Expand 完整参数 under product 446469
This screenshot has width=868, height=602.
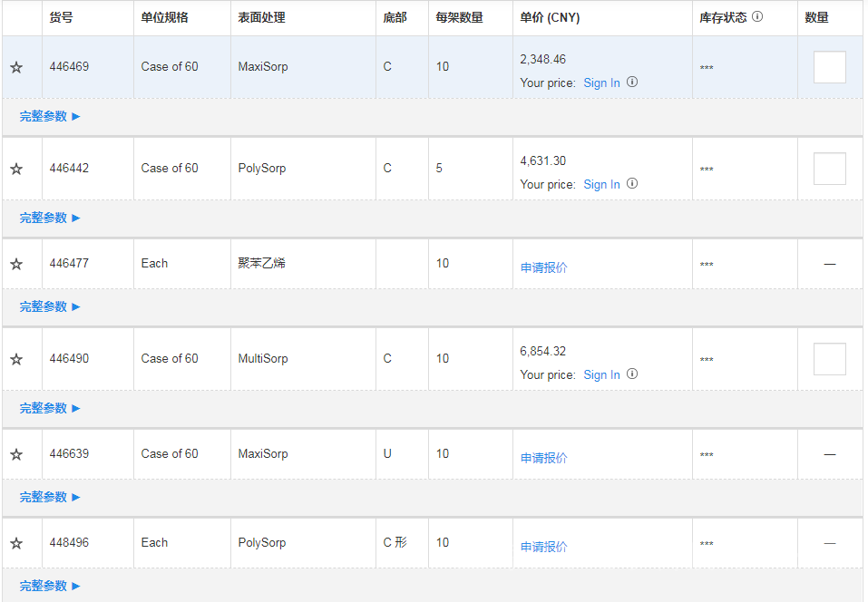(50, 116)
